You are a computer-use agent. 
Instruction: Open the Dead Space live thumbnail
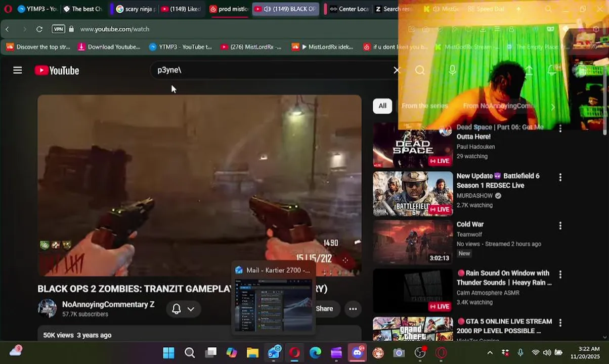pos(413,146)
